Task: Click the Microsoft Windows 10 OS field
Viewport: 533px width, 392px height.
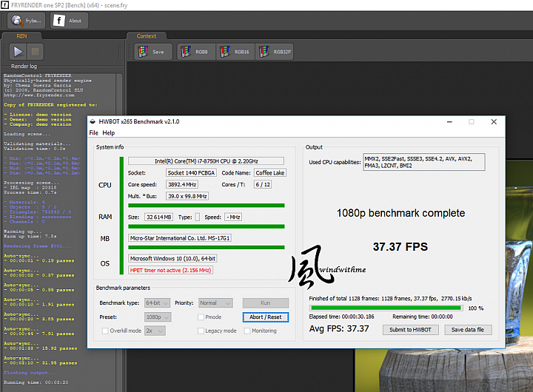Action: coord(172,259)
